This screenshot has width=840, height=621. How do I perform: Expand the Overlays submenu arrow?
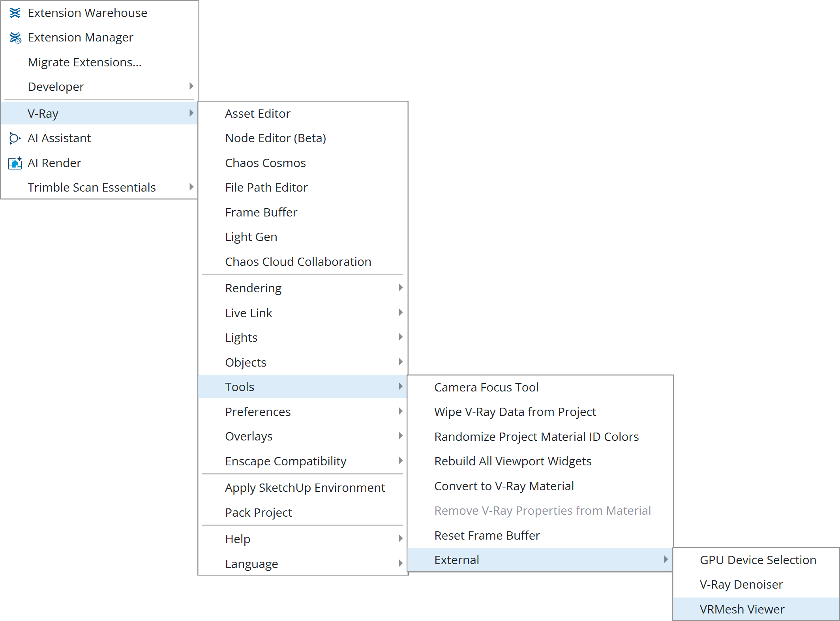[401, 436]
